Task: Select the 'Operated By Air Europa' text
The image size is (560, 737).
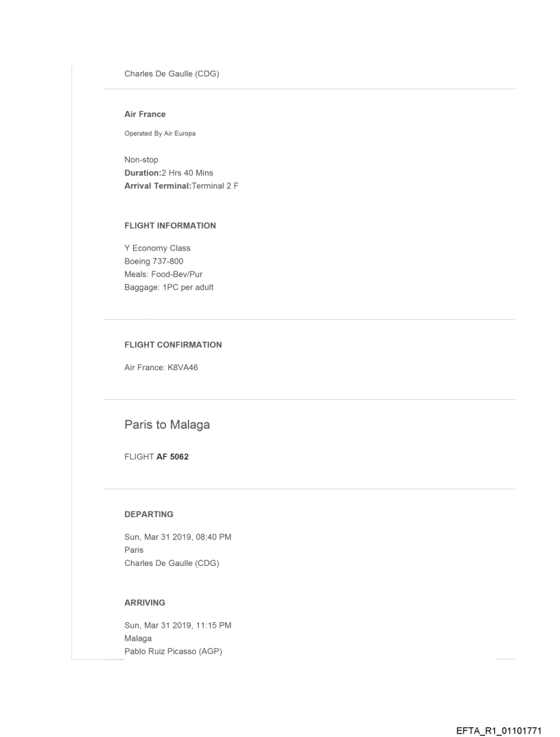Action: pyautogui.click(x=159, y=133)
